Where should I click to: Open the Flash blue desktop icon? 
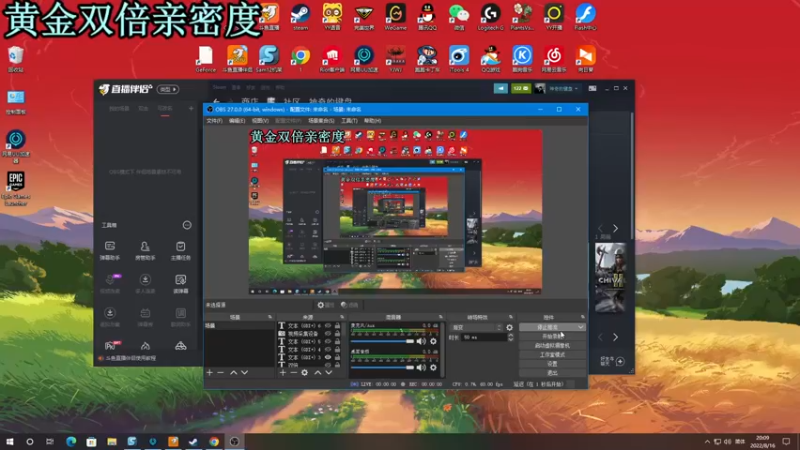[x=585, y=16]
